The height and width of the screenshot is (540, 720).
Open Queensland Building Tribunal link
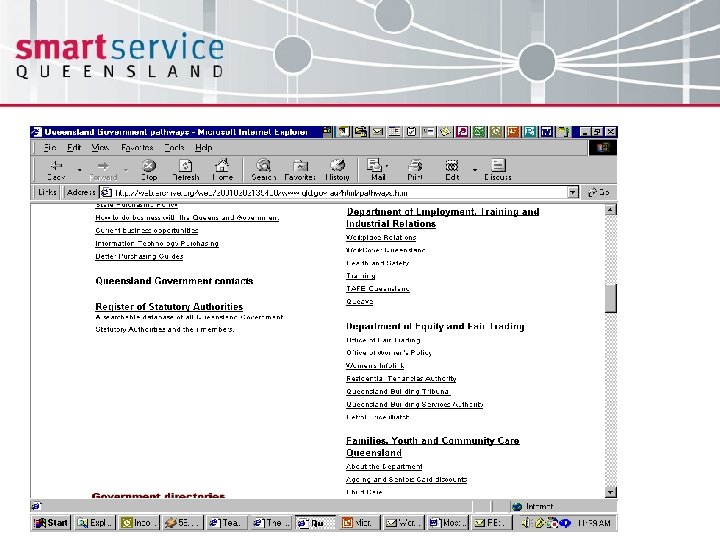(398, 392)
